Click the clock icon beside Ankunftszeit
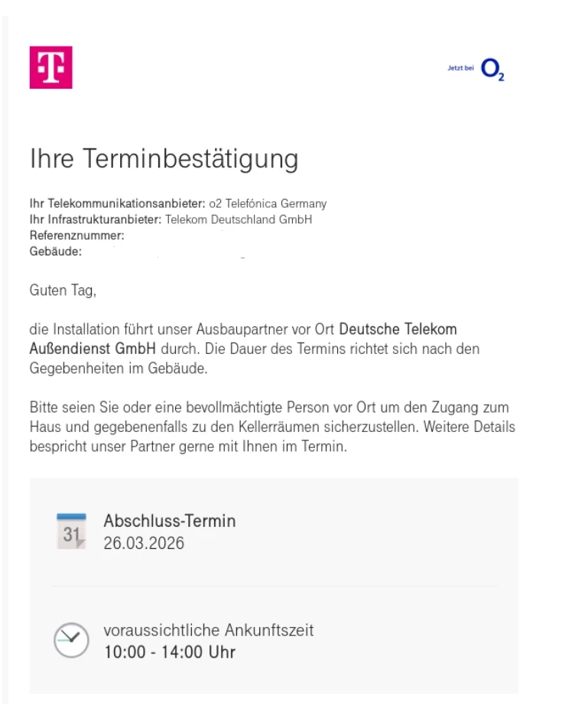Screen dimensions: 588x721 [x=71, y=640]
